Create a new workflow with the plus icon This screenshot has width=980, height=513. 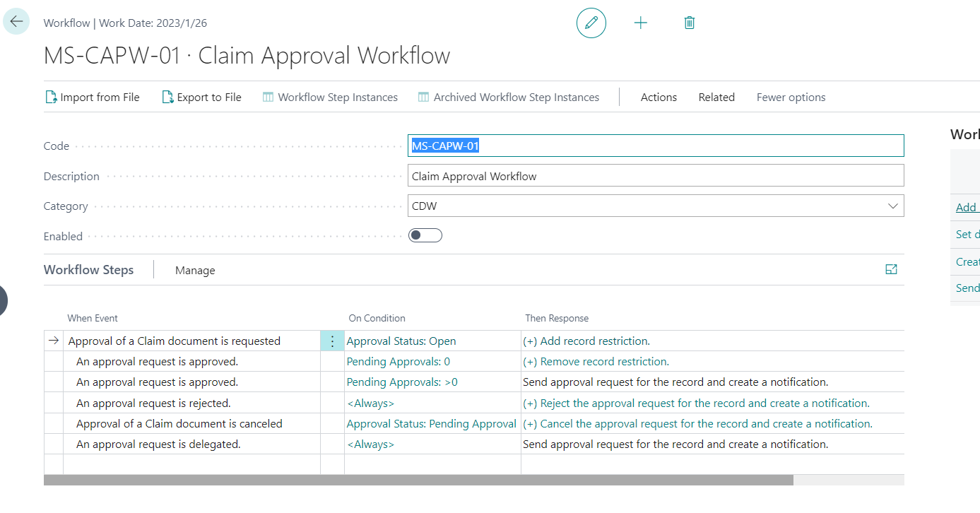coord(640,22)
